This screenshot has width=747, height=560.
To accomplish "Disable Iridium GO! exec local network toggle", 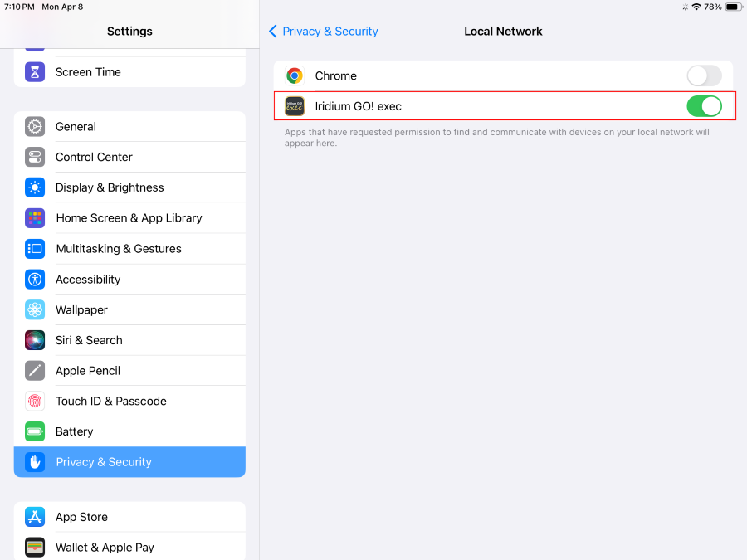I will [704, 106].
